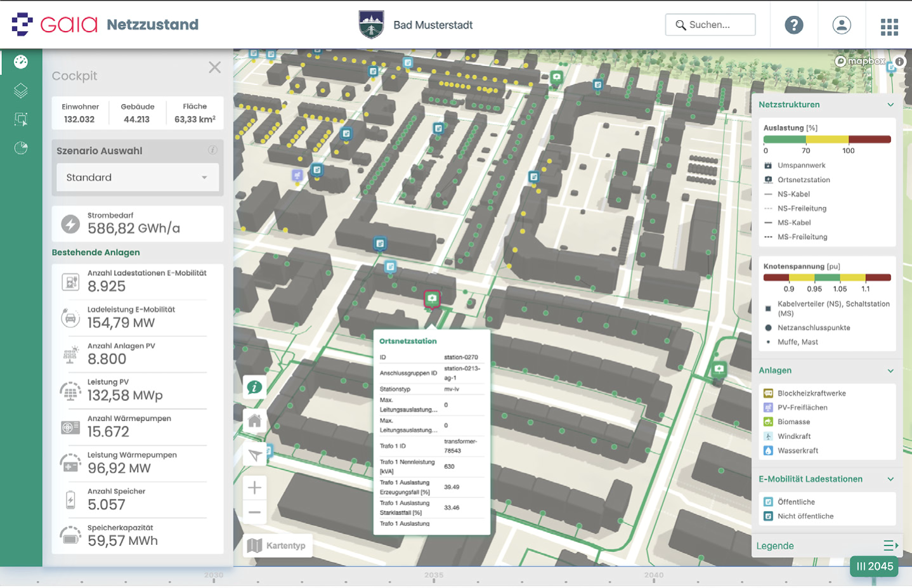
Task: Open the pie chart analysis icon
Action: [21, 148]
